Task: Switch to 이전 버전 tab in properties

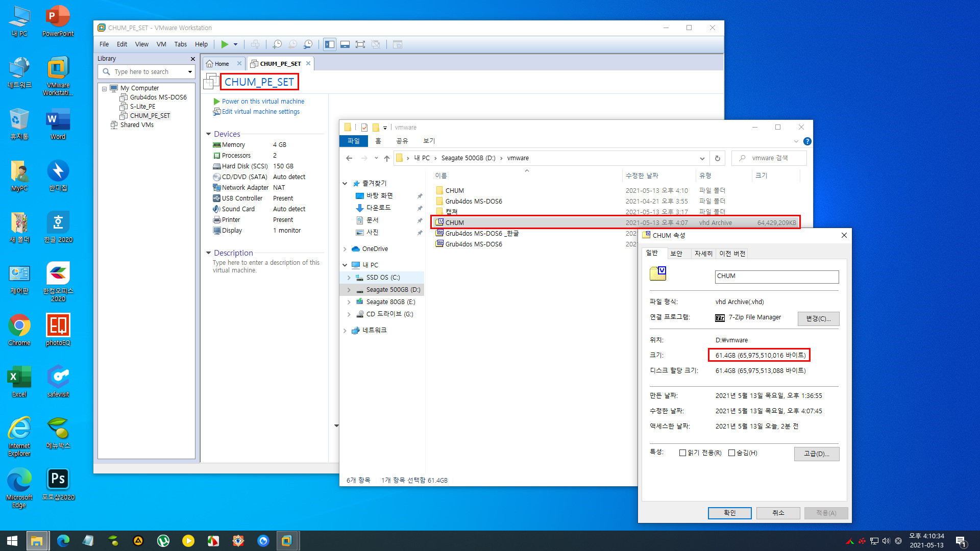Action: click(x=732, y=254)
